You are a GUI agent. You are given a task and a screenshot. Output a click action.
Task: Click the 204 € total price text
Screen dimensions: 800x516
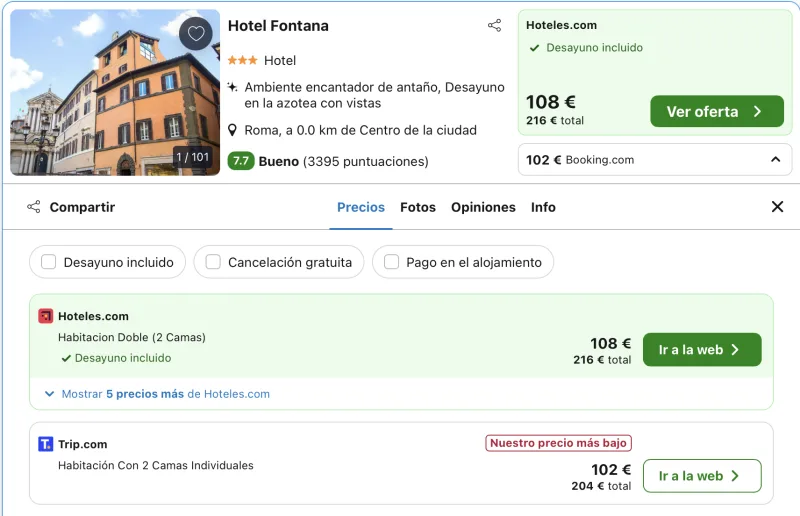601,486
